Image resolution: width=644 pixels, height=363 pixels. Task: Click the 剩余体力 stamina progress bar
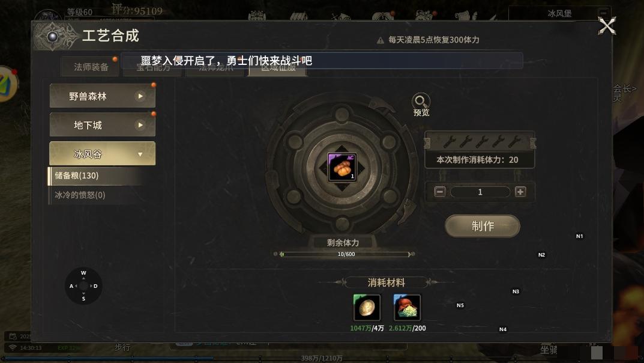click(x=345, y=254)
